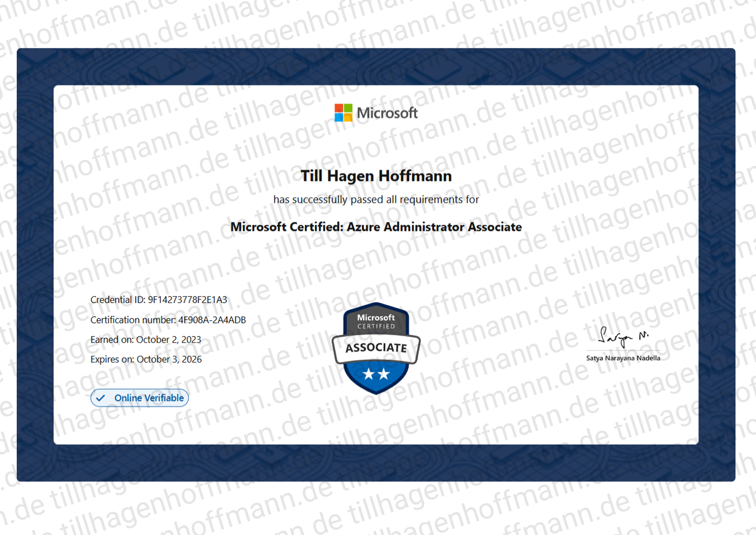The width and height of the screenshot is (756, 535).
Task: Click the Microsoft wordmark text
Action: point(387,113)
